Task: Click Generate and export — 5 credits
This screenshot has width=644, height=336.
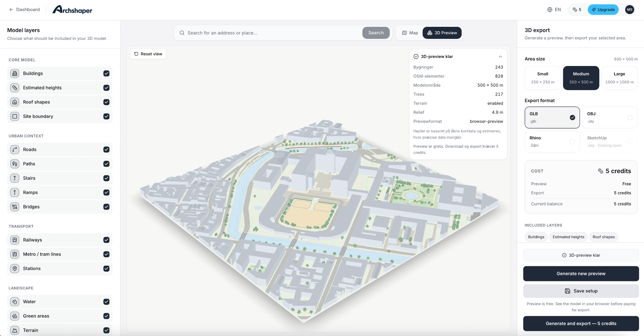Action: click(x=581, y=324)
